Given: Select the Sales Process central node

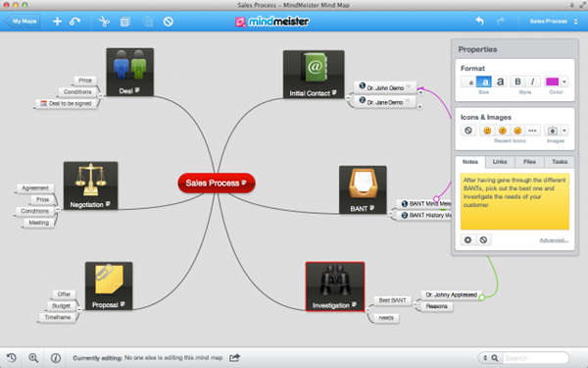Looking at the screenshot, I should [217, 183].
